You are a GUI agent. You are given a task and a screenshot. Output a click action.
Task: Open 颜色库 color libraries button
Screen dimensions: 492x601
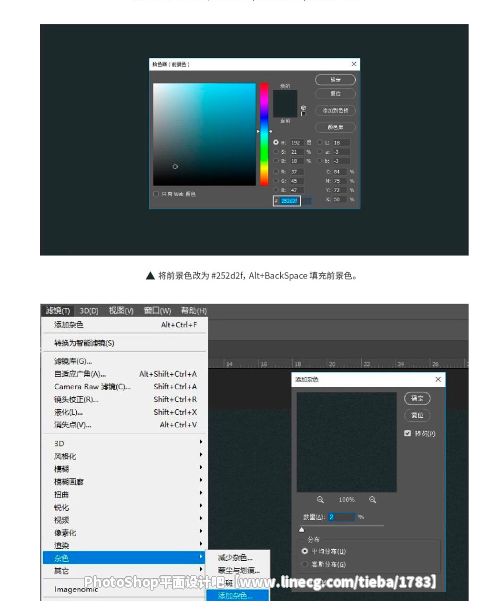point(335,127)
